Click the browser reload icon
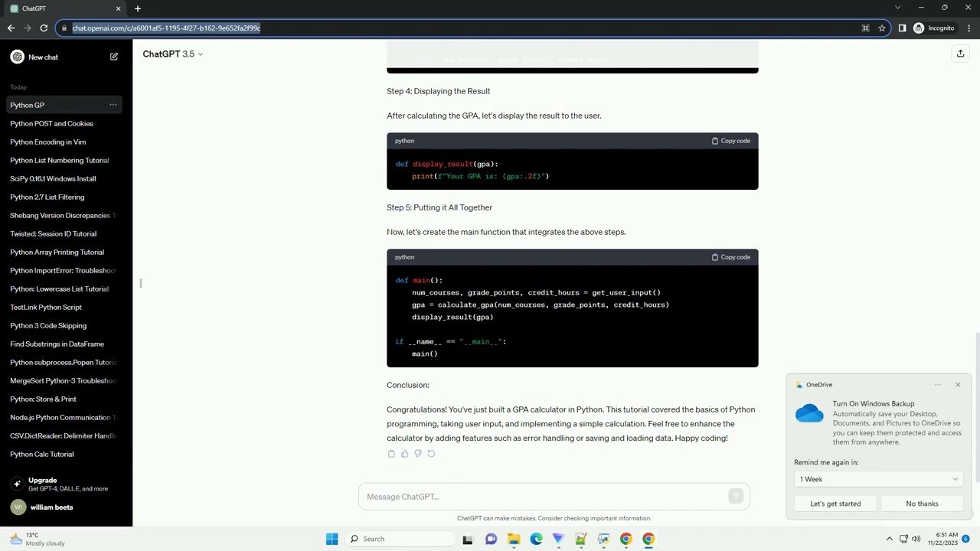The width and height of the screenshot is (980, 551). pos(44,28)
